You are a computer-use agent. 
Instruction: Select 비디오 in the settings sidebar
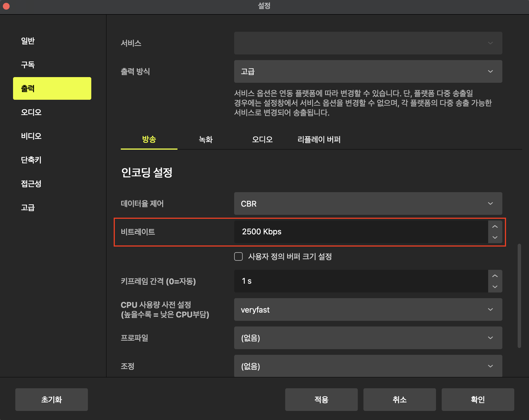point(31,136)
